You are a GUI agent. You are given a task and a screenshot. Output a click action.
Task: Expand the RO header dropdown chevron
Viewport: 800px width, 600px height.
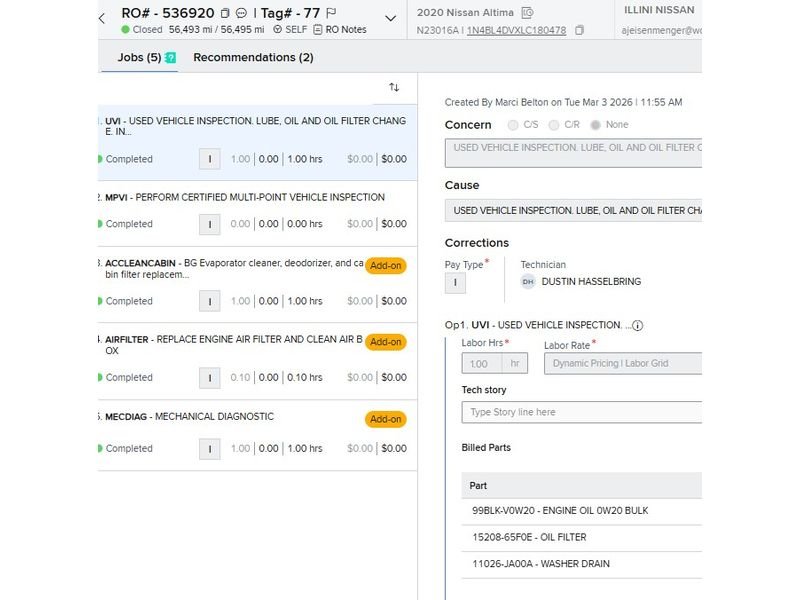[x=391, y=18]
